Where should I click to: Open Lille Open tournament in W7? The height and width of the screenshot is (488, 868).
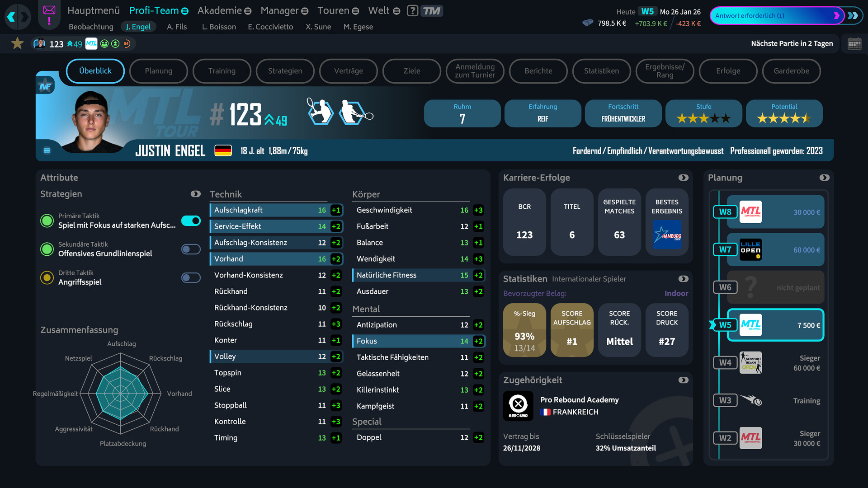click(x=775, y=249)
